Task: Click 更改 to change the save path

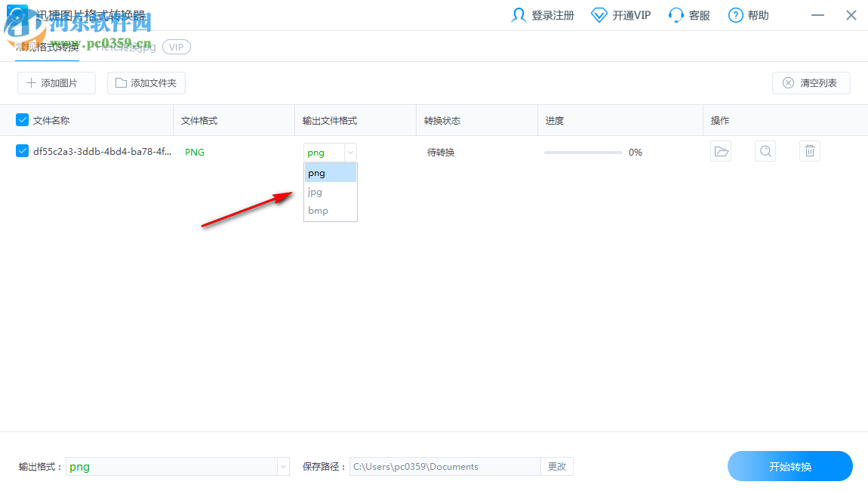Action: 557,466
